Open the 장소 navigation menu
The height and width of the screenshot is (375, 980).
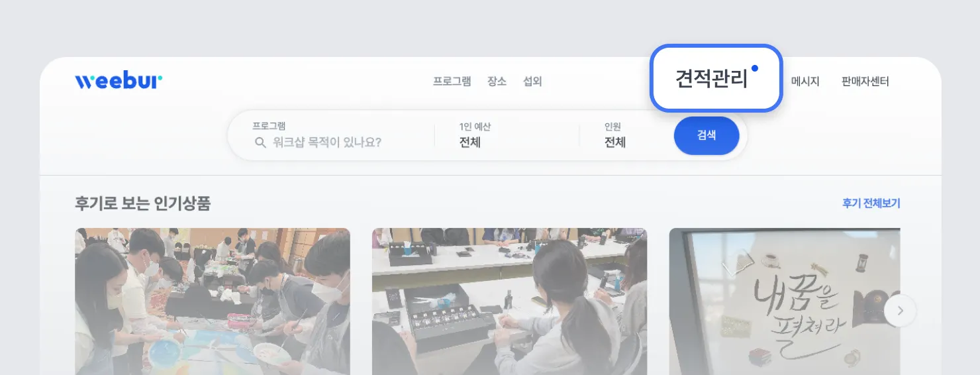[x=497, y=81]
